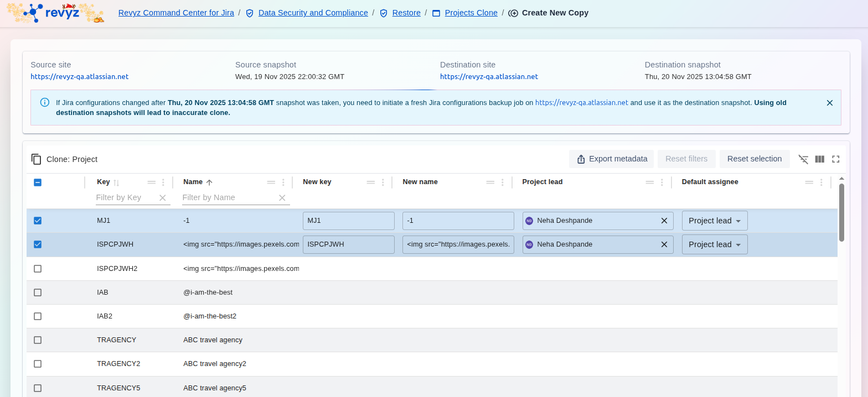Click the Export metadata button
Viewport: 868px width, 397px height.
point(612,159)
